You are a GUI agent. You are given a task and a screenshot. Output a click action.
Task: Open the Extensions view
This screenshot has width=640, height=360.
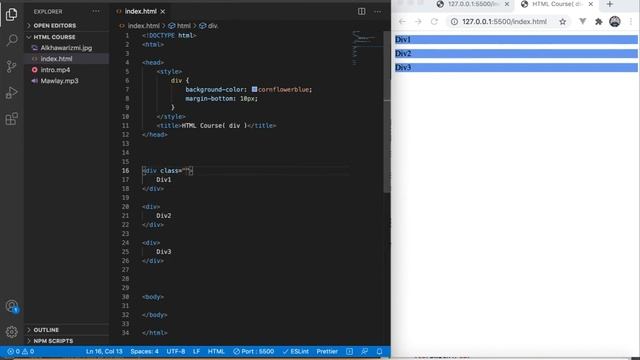[x=11, y=119]
